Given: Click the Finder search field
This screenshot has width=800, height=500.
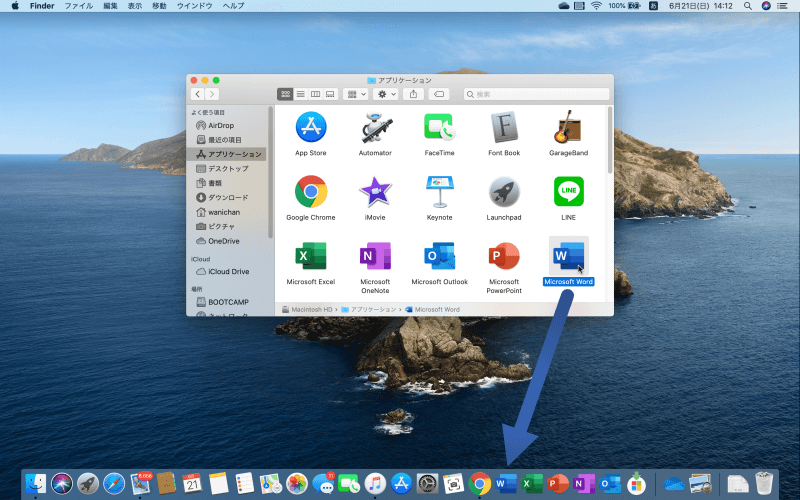Looking at the screenshot, I should (536, 94).
